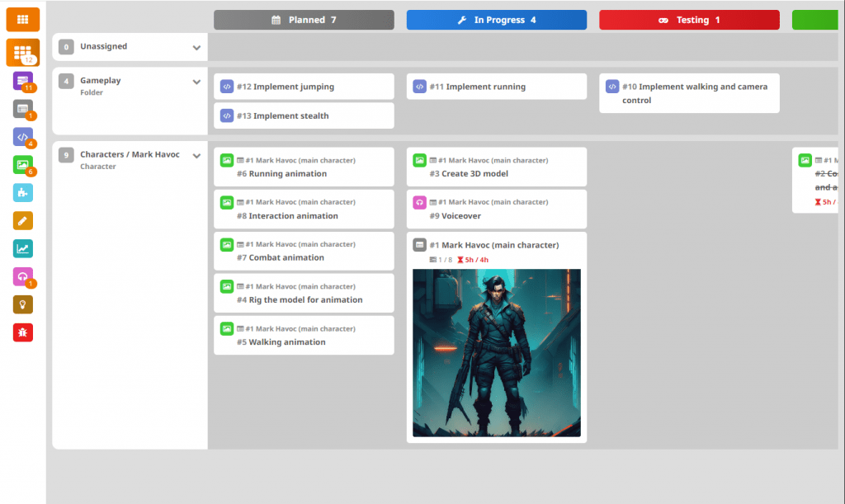The width and height of the screenshot is (845, 504).
Task: Select the code tasks icon in sidebar
Action: click(22, 137)
